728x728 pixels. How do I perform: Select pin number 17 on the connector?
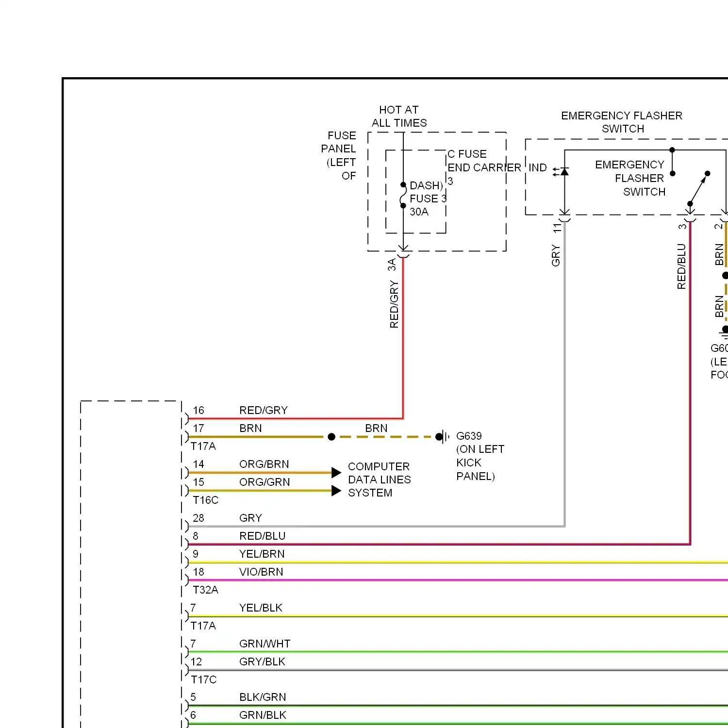(199, 428)
